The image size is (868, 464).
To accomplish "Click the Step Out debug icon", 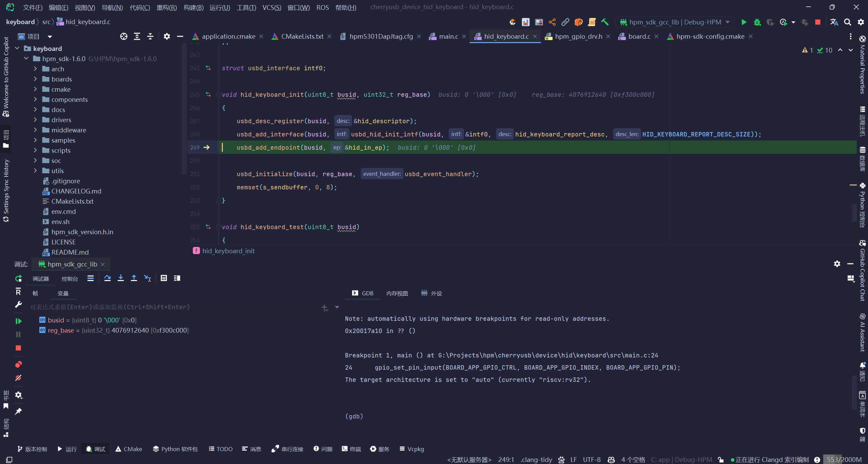I will (x=134, y=278).
